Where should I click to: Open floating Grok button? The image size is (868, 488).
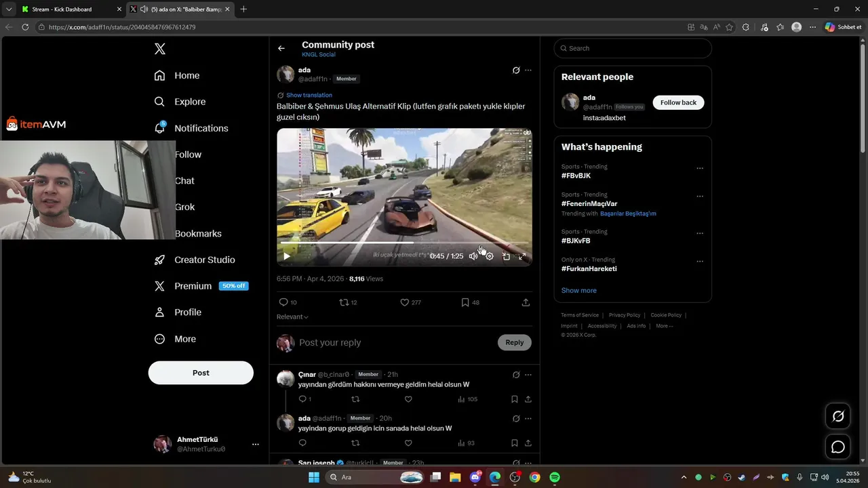838,416
